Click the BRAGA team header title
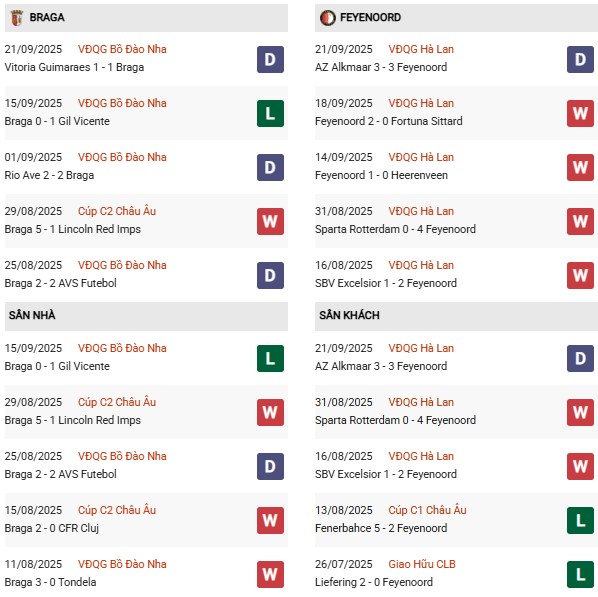 [47, 18]
